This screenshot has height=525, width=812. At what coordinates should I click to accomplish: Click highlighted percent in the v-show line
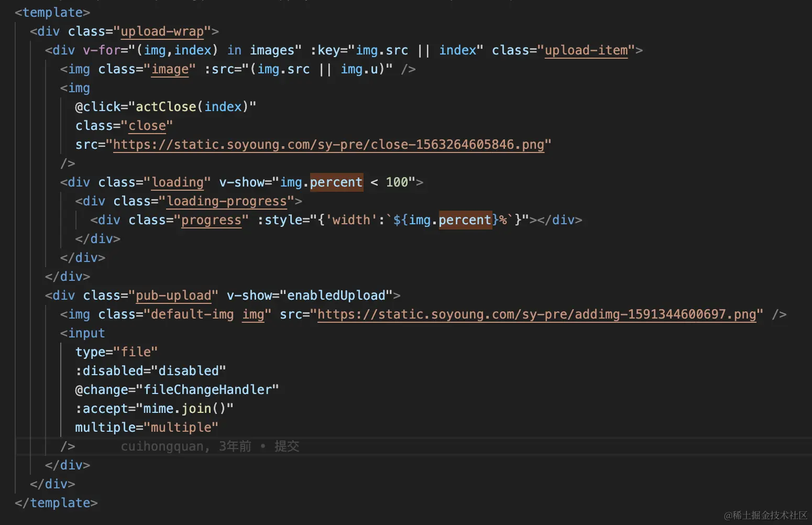336,182
